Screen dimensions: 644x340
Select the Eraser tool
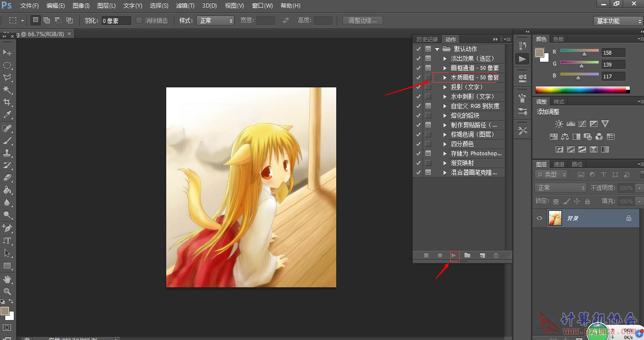tap(7, 178)
